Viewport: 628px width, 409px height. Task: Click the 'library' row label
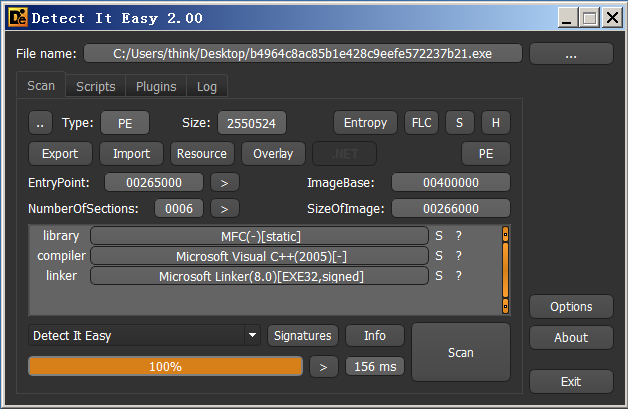[x=61, y=236]
